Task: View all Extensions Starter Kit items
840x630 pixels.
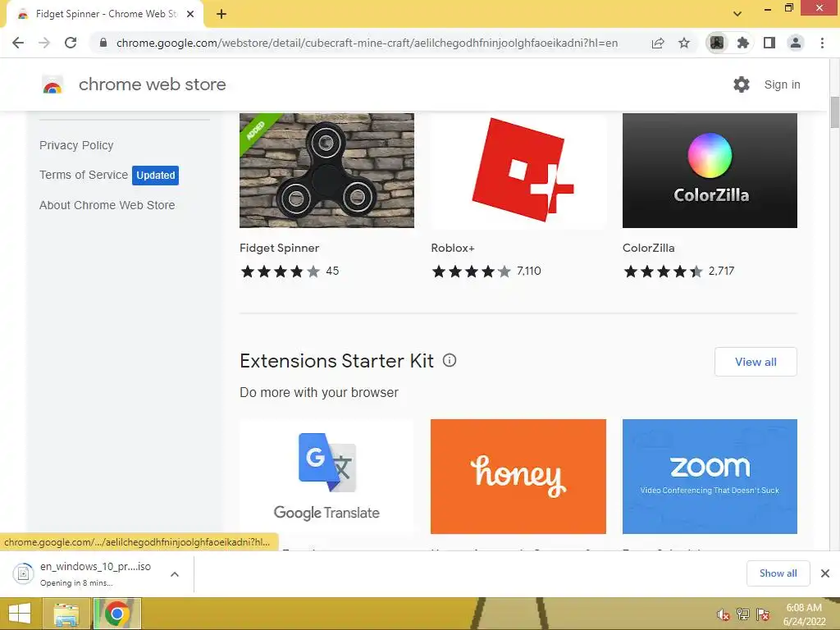Action: click(x=756, y=362)
